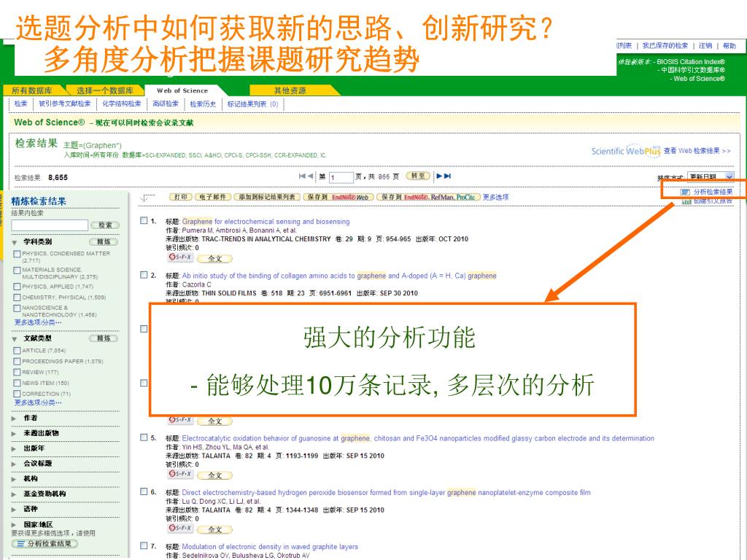Screen dimensions: 747x560
Task: Open the sort-by dropdown
Action: tap(711, 176)
